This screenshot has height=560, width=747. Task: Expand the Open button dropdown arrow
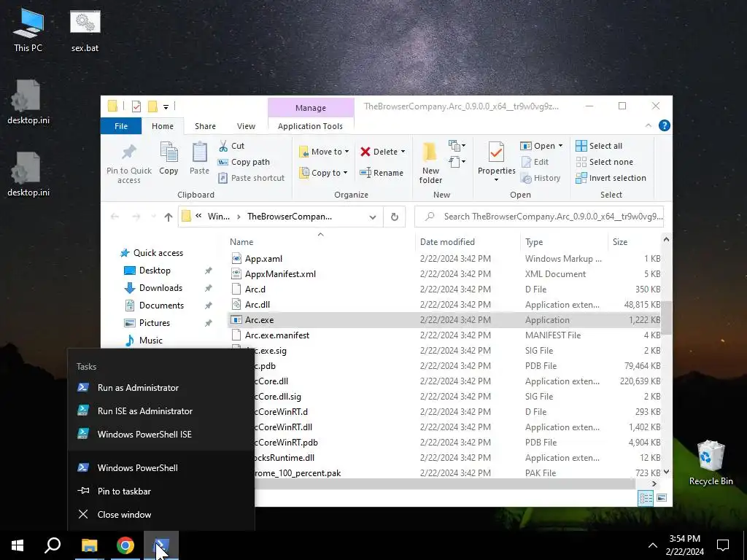pyautogui.click(x=560, y=146)
